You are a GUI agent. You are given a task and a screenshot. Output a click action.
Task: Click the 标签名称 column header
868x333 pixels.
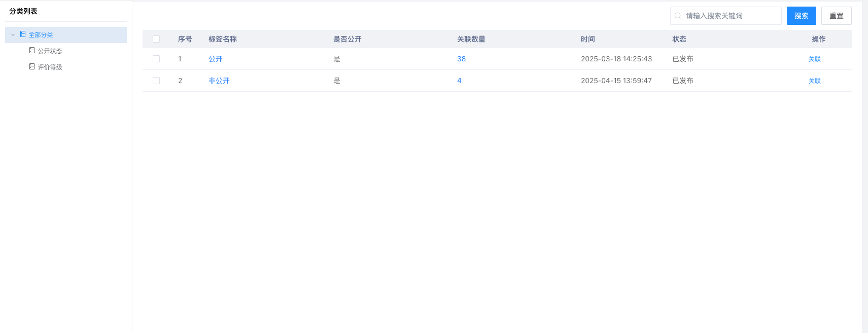click(x=223, y=39)
